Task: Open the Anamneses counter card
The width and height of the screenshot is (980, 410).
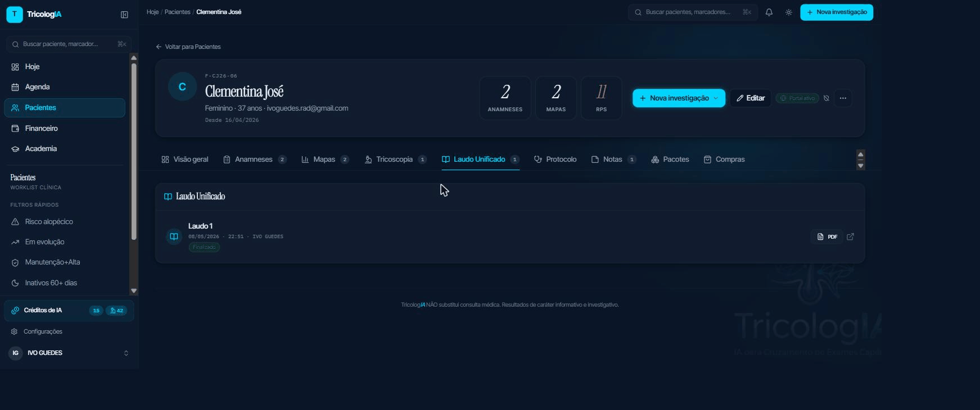Action: tap(505, 98)
